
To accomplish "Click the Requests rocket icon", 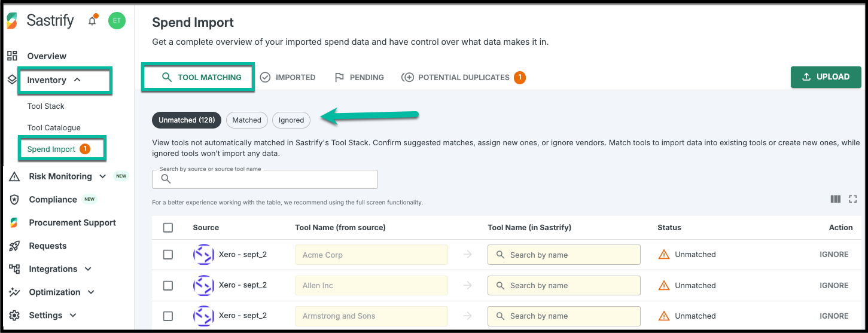I will click(x=14, y=246).
